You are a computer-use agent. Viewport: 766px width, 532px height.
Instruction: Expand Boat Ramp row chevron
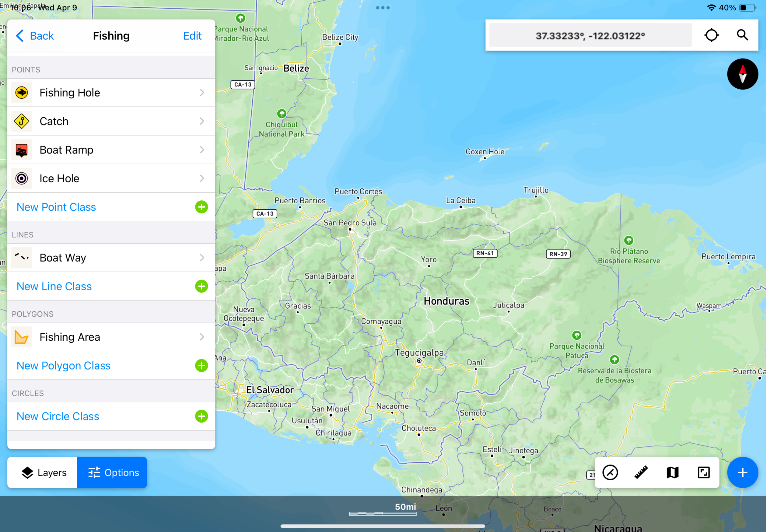(x=202, y=150)
